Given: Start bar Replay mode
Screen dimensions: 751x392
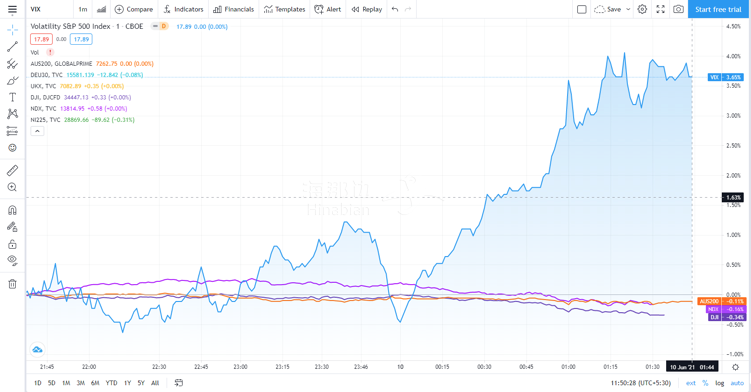Looking at the screenshot, I should point(367,9).
